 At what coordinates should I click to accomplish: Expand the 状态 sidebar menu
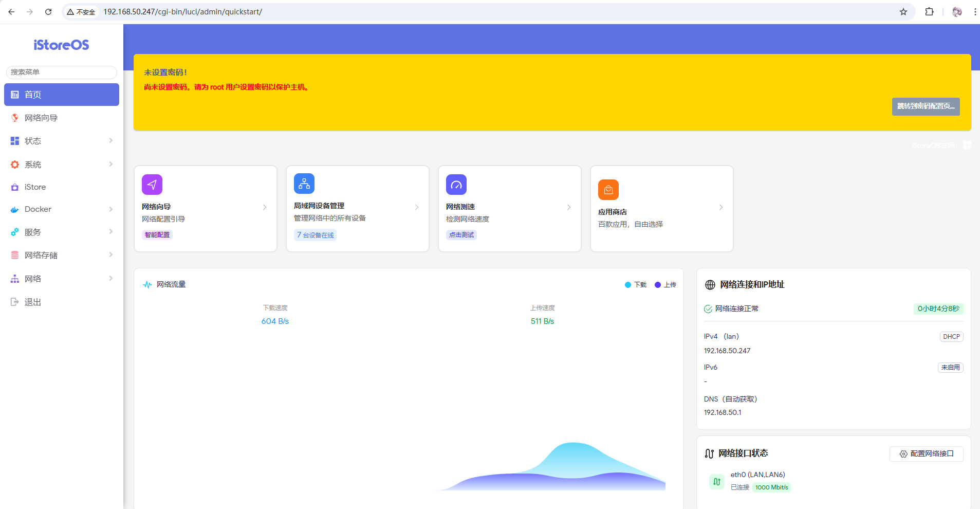coord(62,141)
